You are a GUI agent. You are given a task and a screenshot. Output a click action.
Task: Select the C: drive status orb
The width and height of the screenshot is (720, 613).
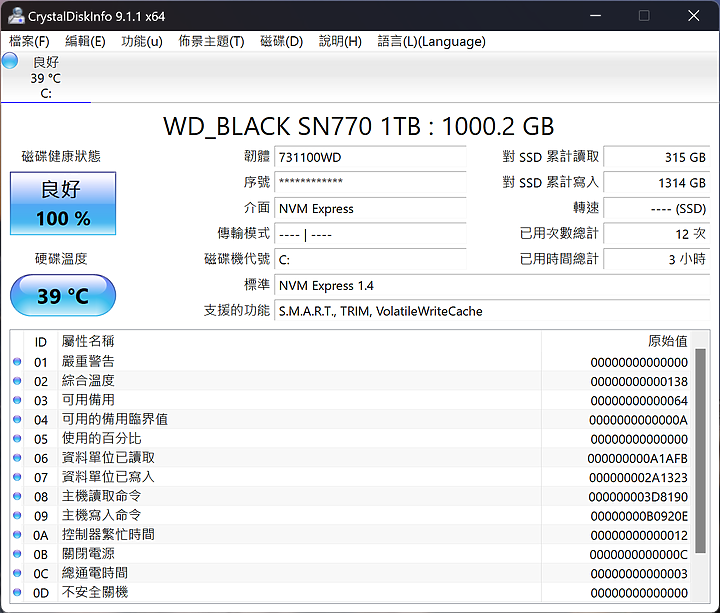coord(10,61)
